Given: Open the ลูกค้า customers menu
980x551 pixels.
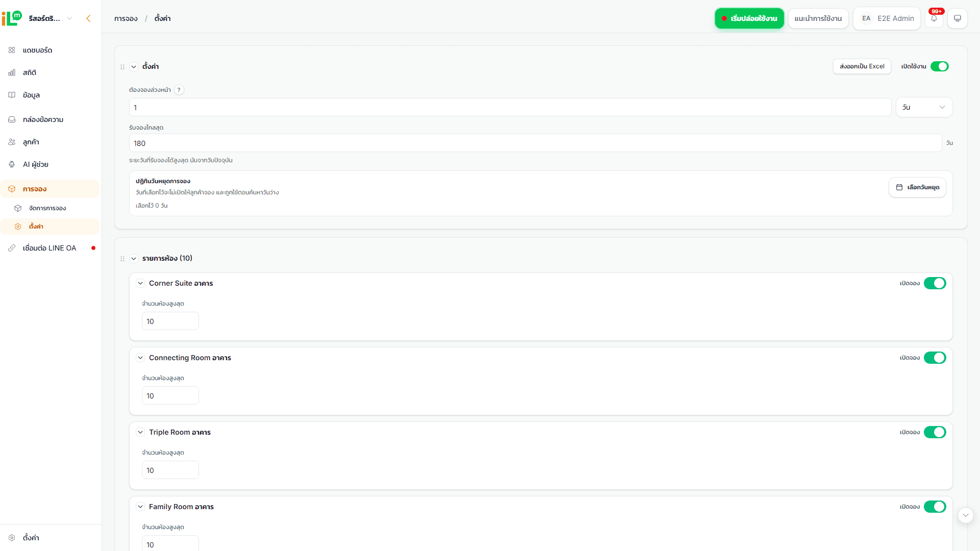Looking at the screenshot, I should point(50,142).
